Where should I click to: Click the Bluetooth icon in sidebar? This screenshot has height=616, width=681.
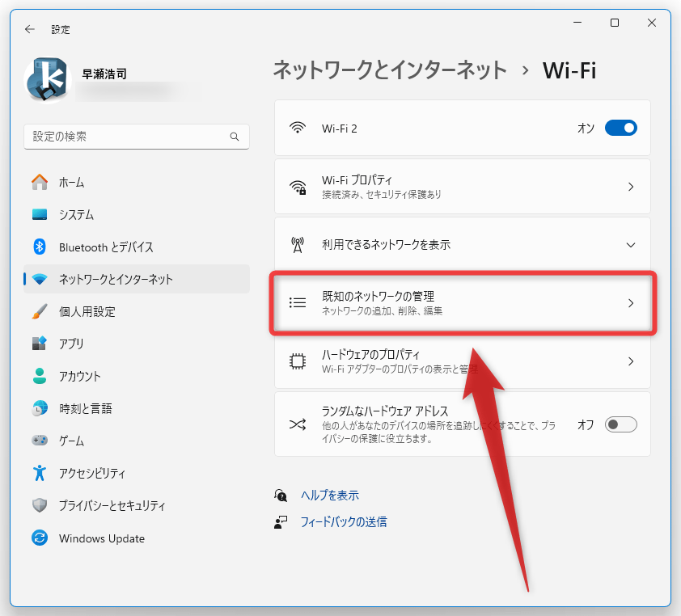coord(40,247)
